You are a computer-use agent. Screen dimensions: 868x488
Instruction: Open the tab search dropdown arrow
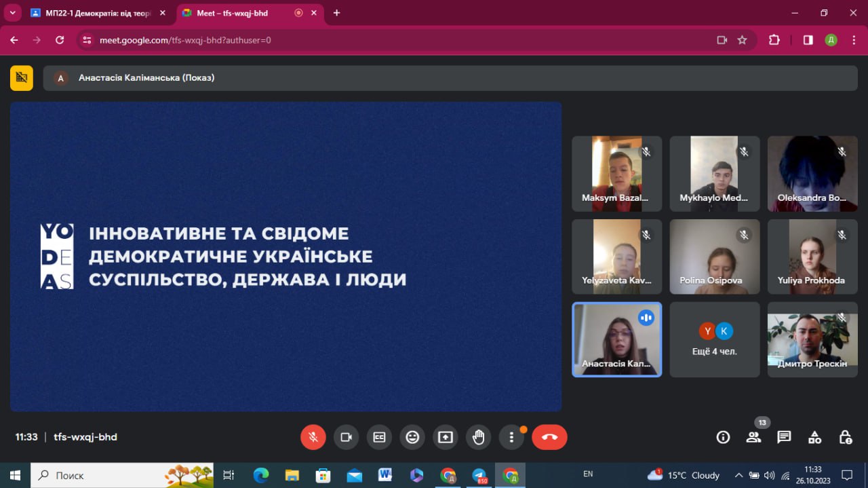(12, 13)
